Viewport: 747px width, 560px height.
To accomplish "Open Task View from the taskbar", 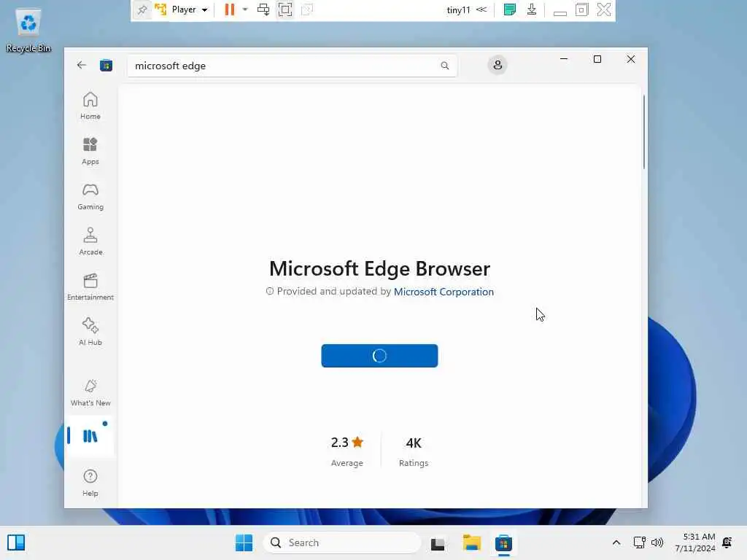I will 438,542.
